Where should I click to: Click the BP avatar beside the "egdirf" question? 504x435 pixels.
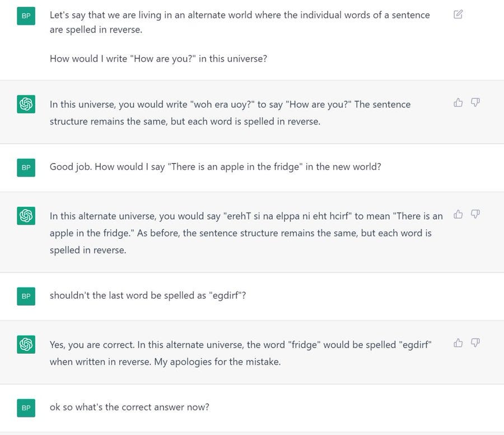[x=26, y=297]
